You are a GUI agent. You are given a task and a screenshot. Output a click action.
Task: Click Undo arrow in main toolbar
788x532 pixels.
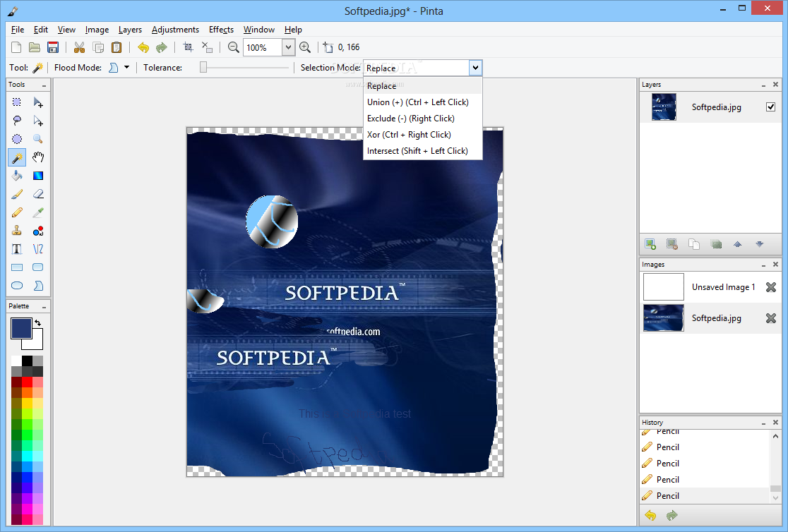[x=143, y=47]
